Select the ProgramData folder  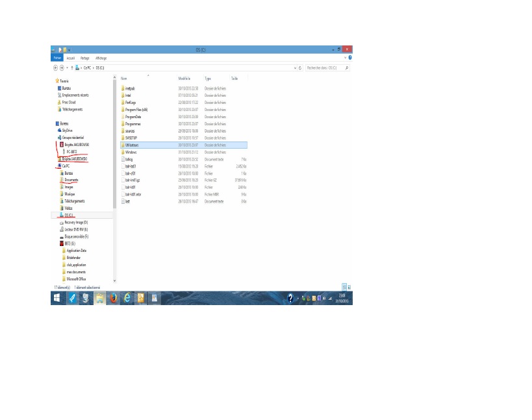[x=133, y=117]
